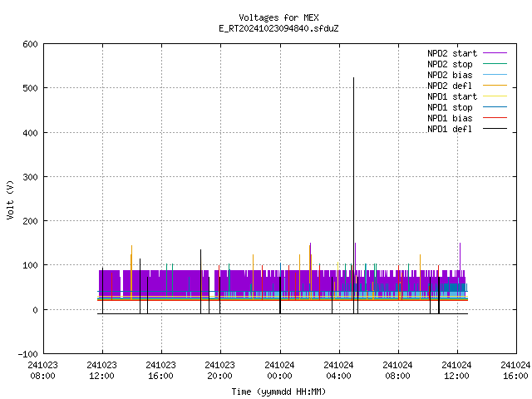Click the -100 y-axis tick label

pos(27,354)
